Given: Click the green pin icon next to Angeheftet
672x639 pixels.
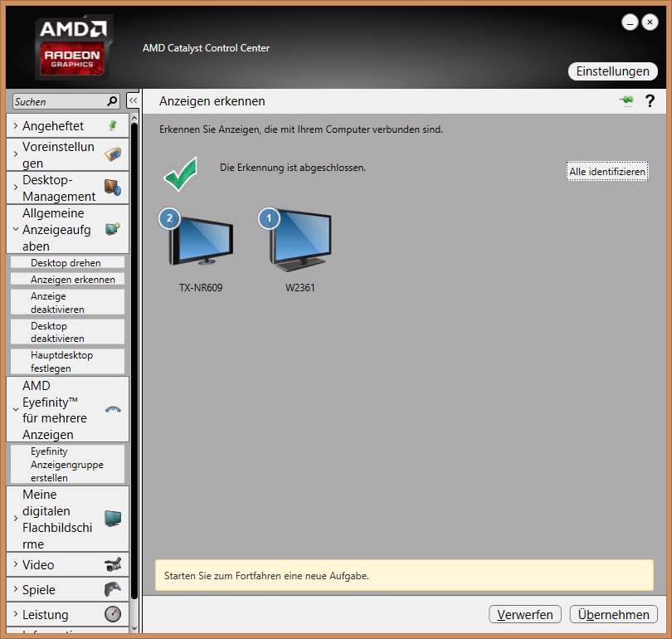Looking at the screenshot, I should pyautogui.click(x=113, y=125).
